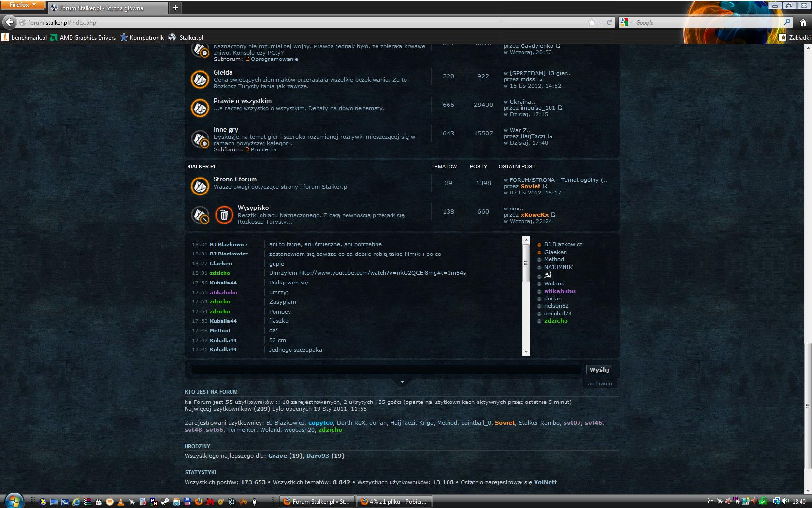
Task: Click the page vertical scrollbar thumb
Action: click(807, 405)
